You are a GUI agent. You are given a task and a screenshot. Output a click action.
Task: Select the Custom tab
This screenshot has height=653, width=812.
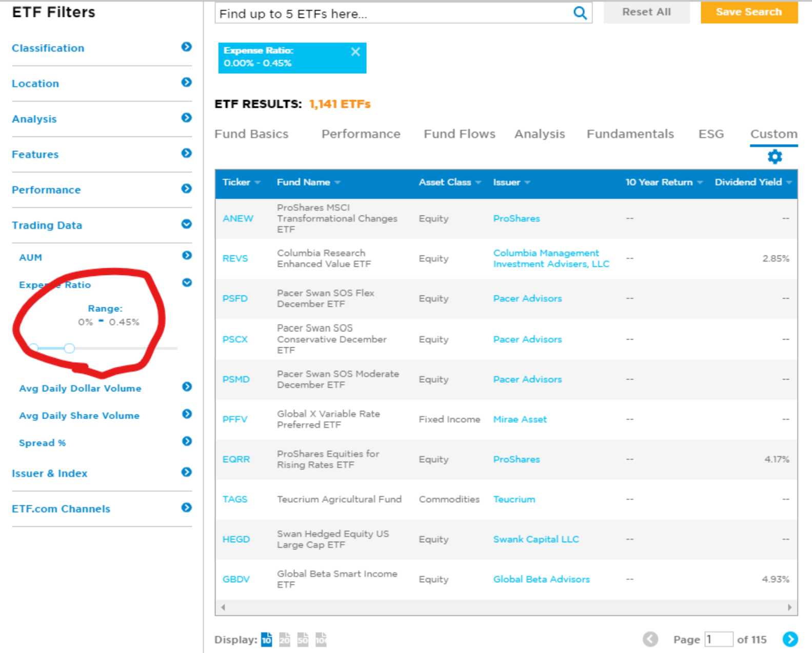[x=774, y=134]
